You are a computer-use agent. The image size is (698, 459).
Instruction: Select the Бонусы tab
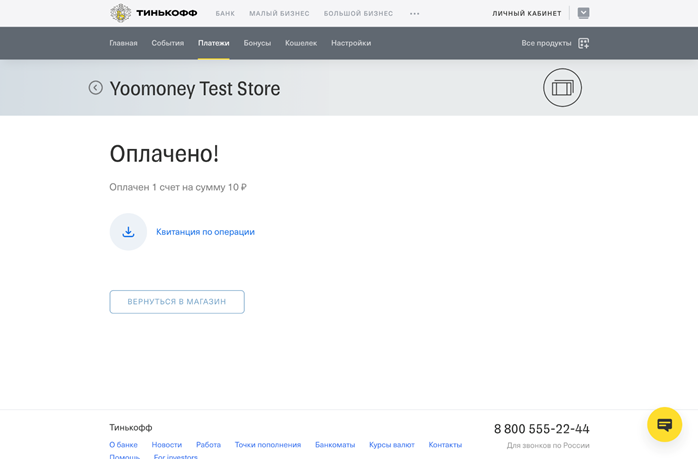[257, 43]
